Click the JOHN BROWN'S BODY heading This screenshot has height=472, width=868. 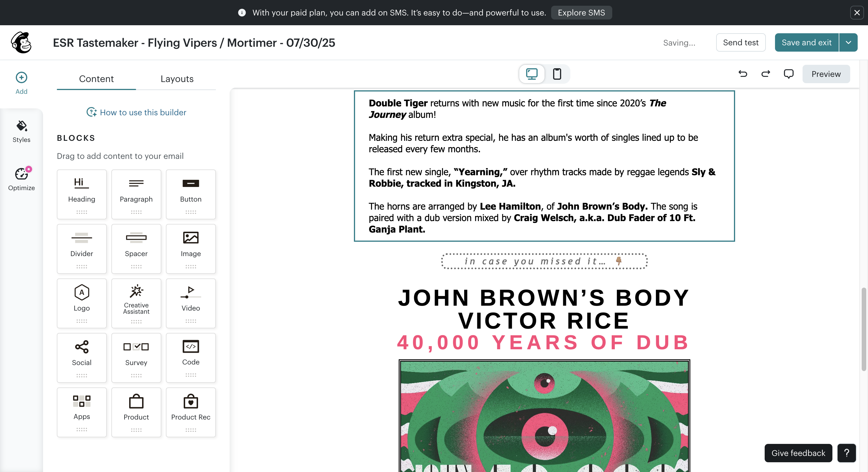(544, 298)
